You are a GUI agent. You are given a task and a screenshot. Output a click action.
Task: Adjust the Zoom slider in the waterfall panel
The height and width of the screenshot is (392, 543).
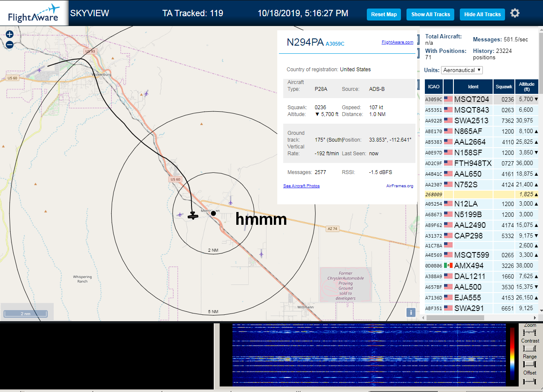coord(529,332)
